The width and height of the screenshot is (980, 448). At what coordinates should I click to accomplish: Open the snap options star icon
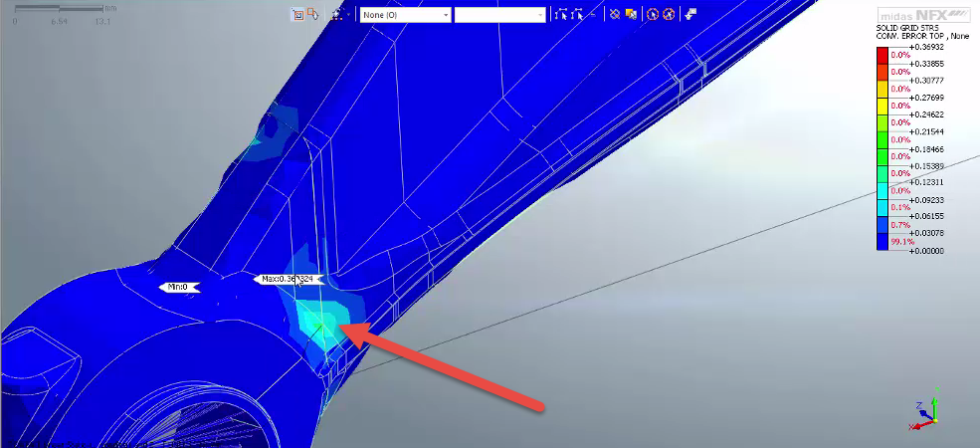point(337,14)
